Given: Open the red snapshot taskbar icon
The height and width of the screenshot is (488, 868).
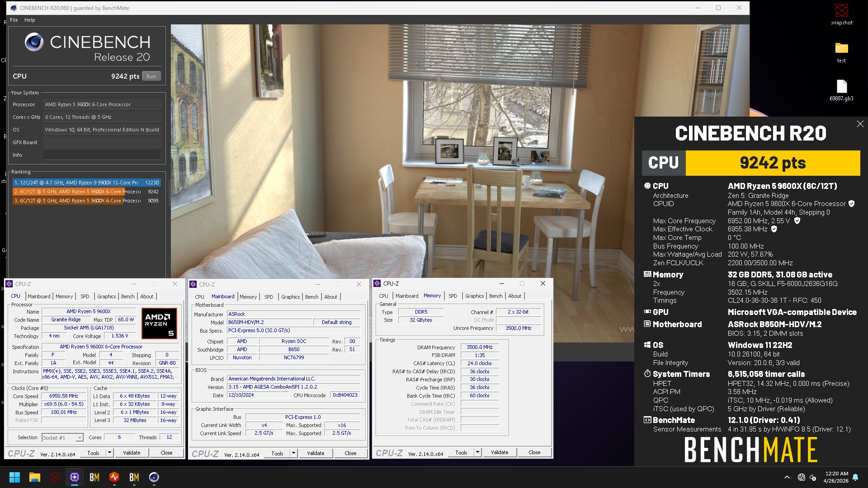Looking at the screenshot, I should point(55,477).
